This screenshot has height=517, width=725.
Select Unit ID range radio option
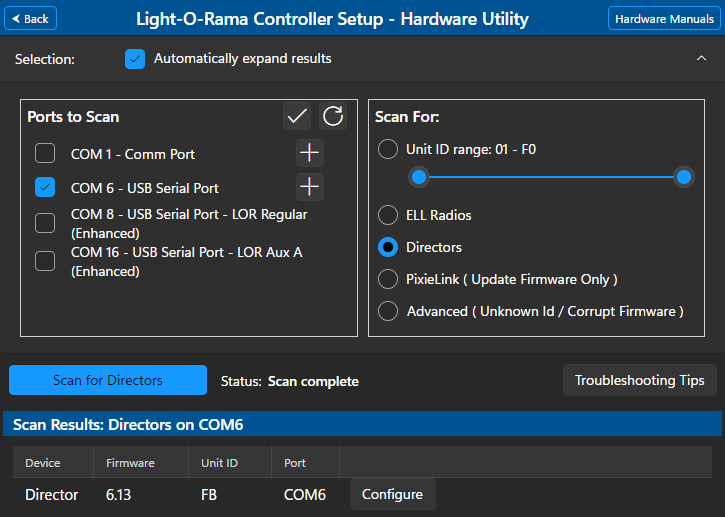coord(388,150)
